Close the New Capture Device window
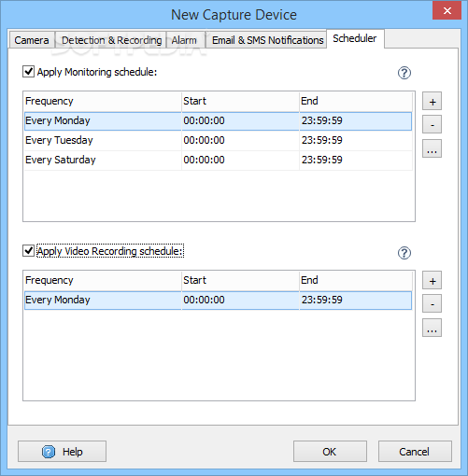The image size is (468, 476). [x=447, y=10]
